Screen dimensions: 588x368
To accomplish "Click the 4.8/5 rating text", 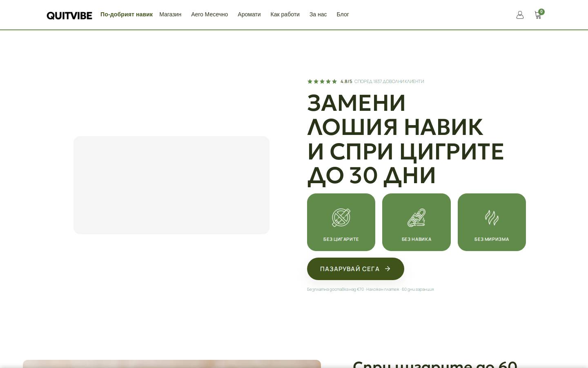I will 346,81.
